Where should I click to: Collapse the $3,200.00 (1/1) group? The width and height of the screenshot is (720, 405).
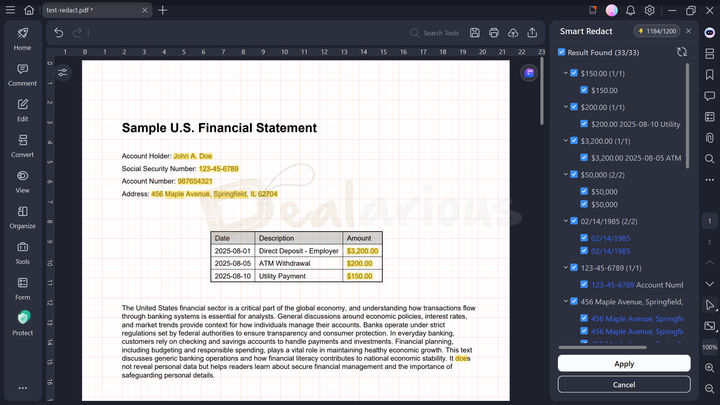tap(565, 141)
